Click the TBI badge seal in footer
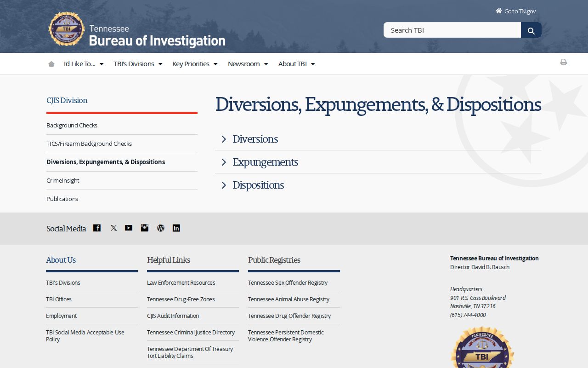 coord(482,347)
